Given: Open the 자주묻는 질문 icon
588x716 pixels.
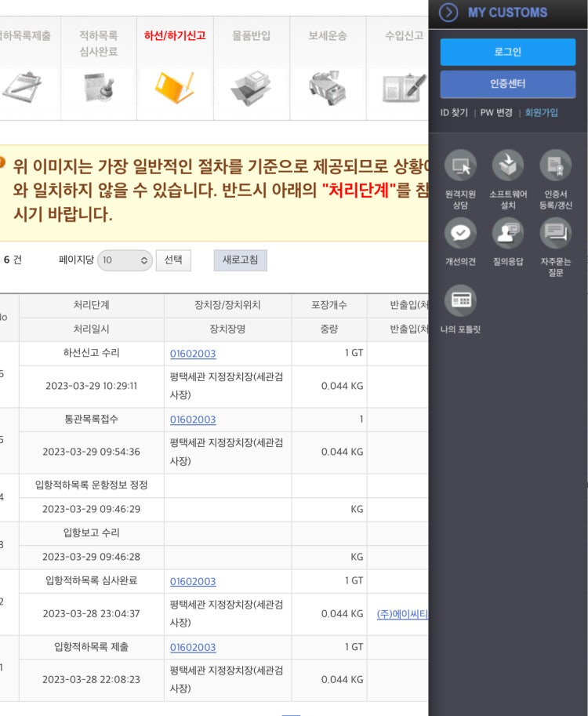Looking at the screenshot, I should click(556, 234).
